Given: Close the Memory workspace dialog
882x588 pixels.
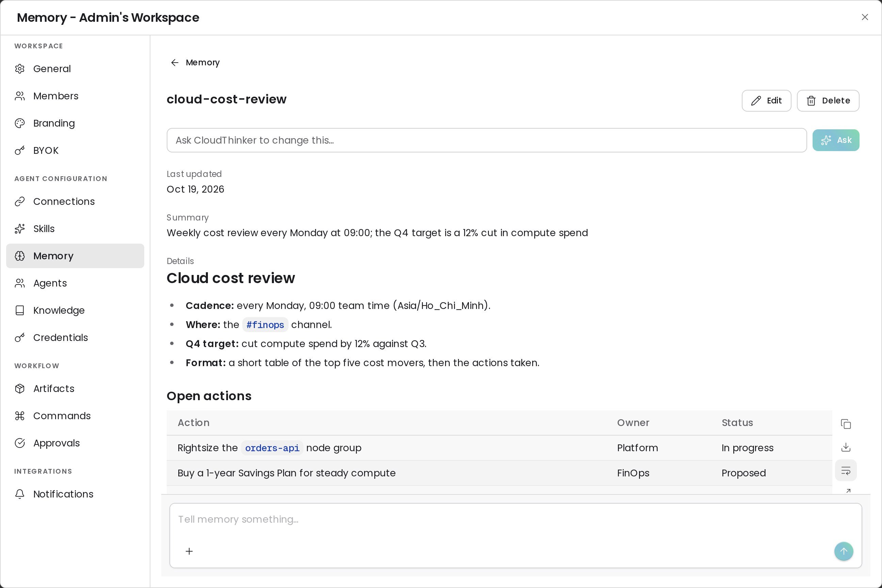Looking at the screenshot, I should pos(865,17).
